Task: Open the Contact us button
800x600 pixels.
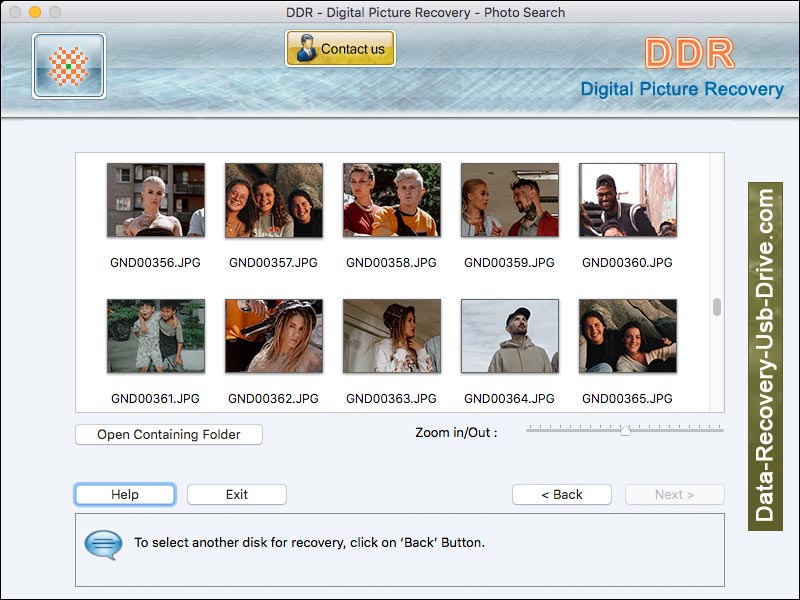Action: click(340, 46)
